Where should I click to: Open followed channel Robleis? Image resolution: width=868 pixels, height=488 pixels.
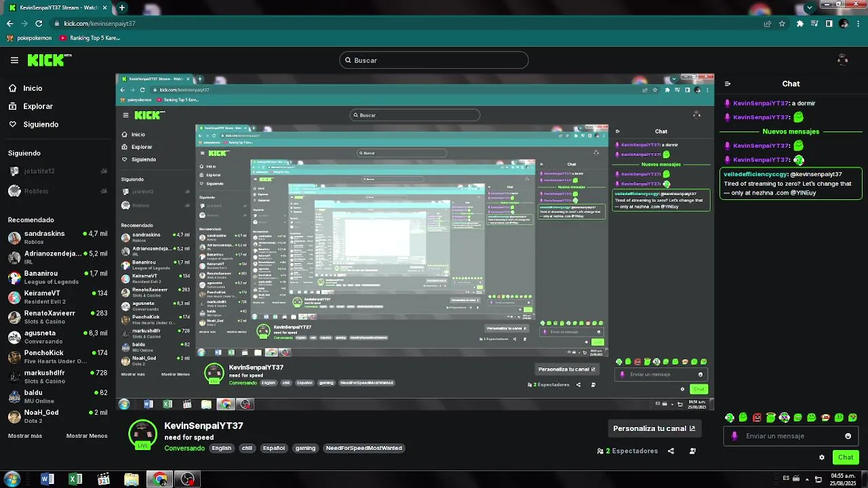(58, 191)
